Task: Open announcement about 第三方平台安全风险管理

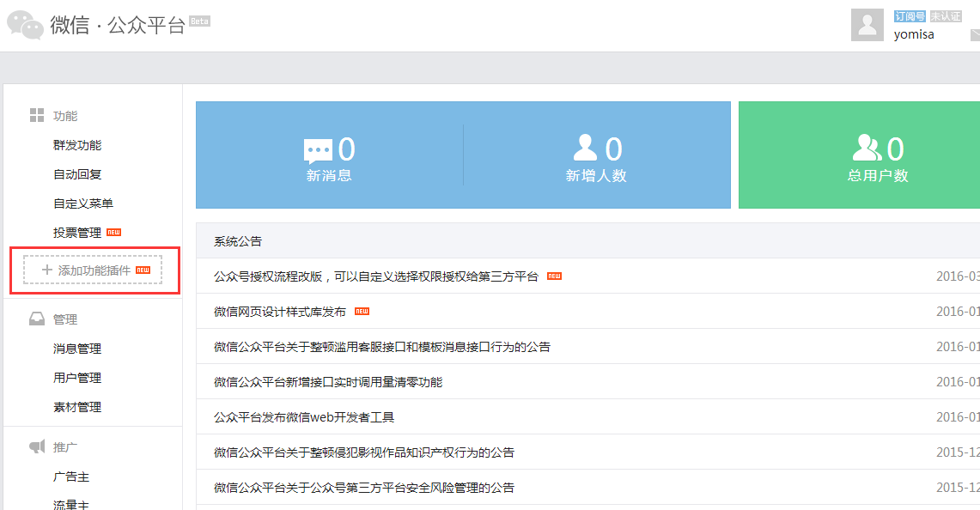Action: pyautogui.click(x=364, y=488)
